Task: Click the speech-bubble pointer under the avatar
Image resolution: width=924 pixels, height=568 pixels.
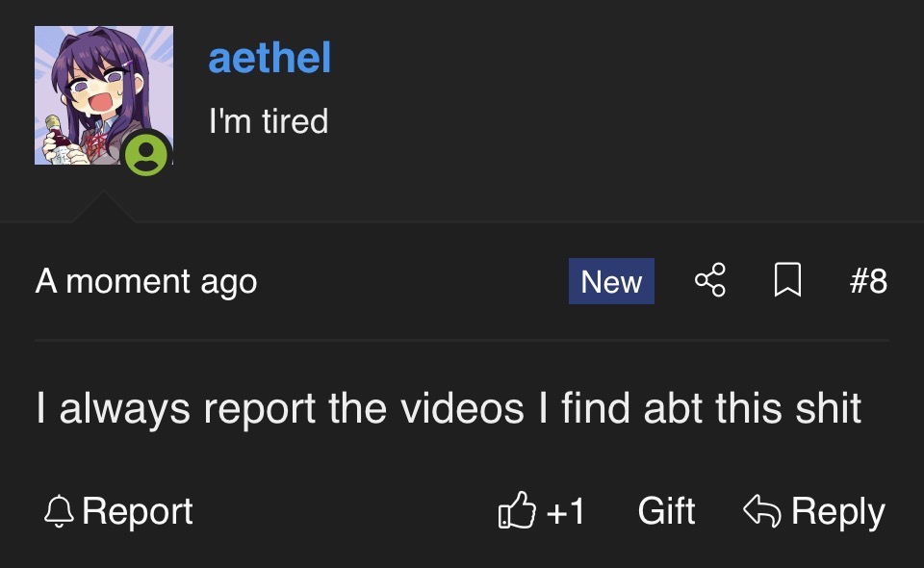Action: (104, 207)
